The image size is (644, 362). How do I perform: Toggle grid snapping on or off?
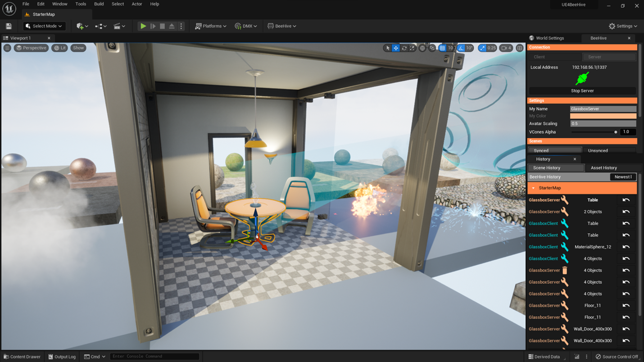[x=442, y=48]
